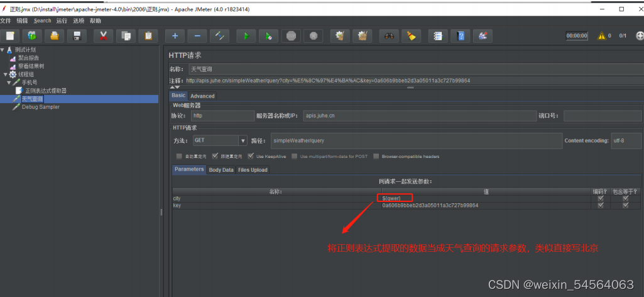Click the empty 端口号 field

coord(603,116)
